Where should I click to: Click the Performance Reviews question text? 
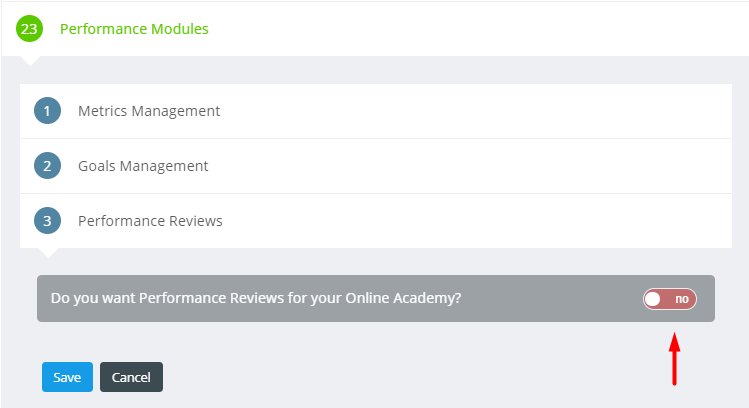(x=256, y=298)
